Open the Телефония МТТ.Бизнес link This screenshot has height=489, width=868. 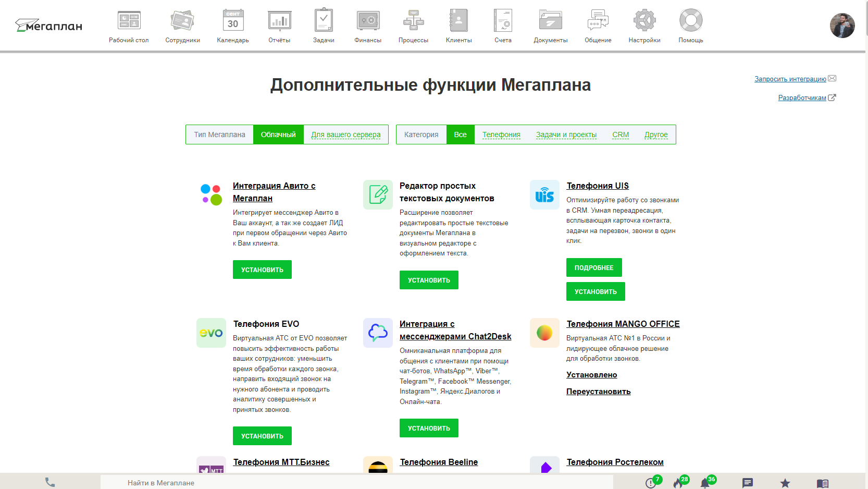pos(281,462)
